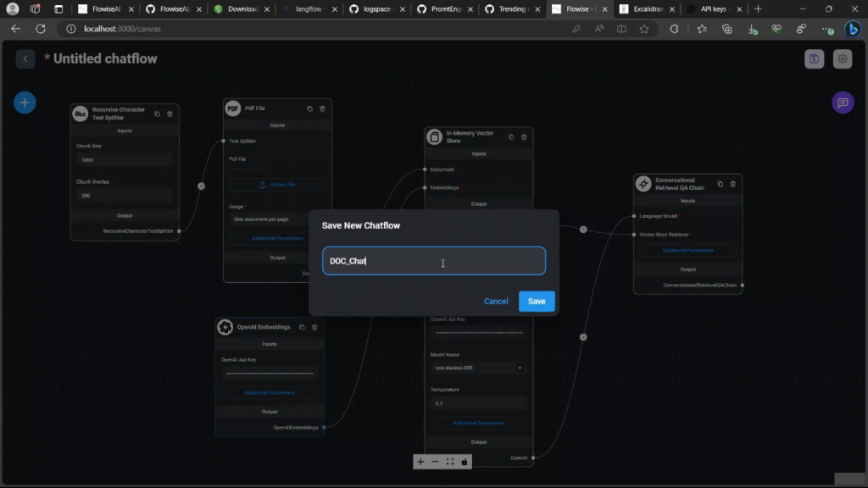
Task: Open a new browser tab
Action: [758, 8]
